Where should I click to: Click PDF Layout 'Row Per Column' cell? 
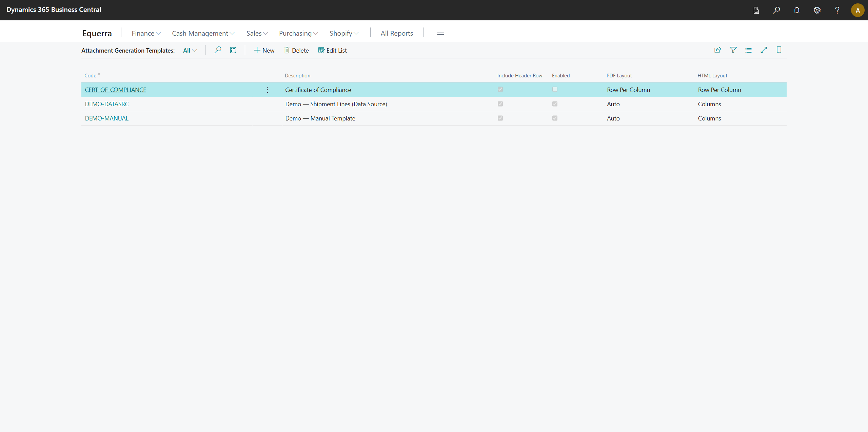pyautogui.click(x=628, y=90)
